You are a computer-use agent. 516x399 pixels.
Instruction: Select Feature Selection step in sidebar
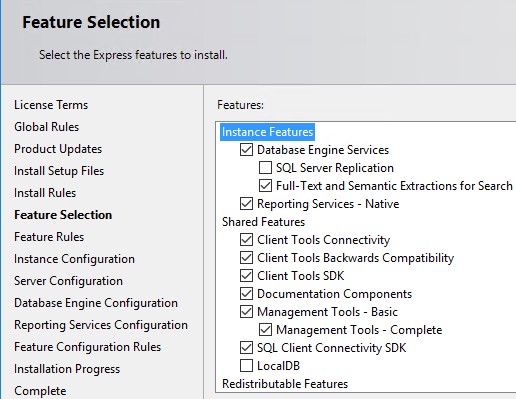(x=63, y=215)
